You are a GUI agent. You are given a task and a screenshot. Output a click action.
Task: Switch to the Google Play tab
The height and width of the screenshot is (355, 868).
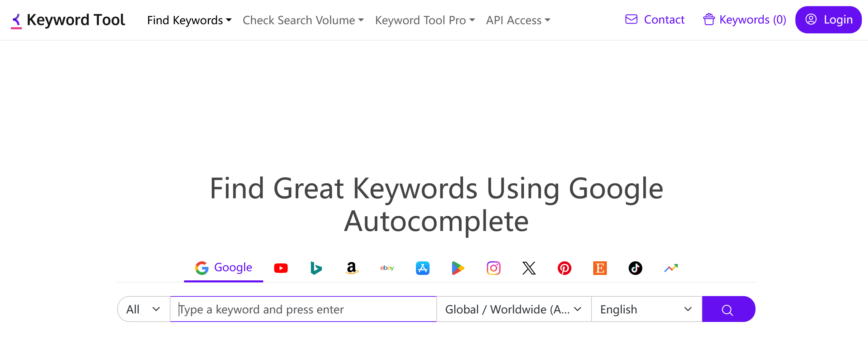tap(458, 268)
